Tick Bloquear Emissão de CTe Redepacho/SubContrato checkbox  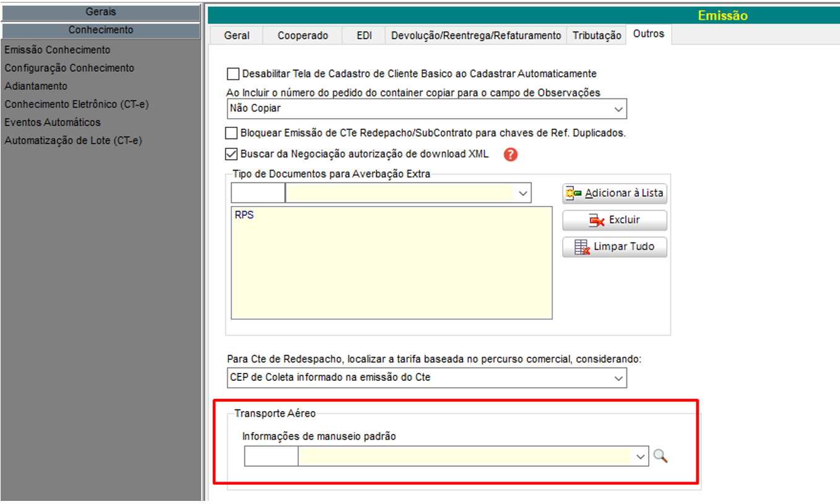tap(231, 133)
